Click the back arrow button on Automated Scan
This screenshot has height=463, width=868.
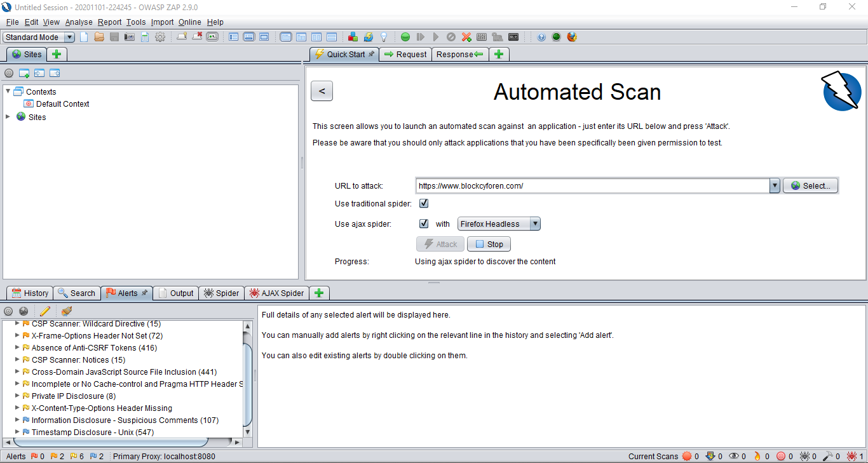click(x=322, y=91)
